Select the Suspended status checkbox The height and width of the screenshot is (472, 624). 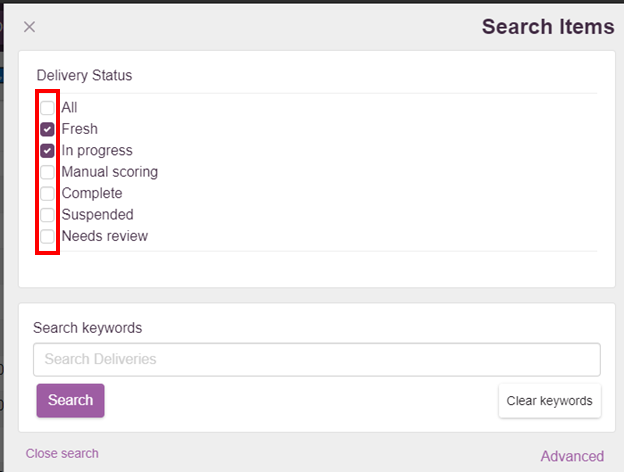click(47, 215)
